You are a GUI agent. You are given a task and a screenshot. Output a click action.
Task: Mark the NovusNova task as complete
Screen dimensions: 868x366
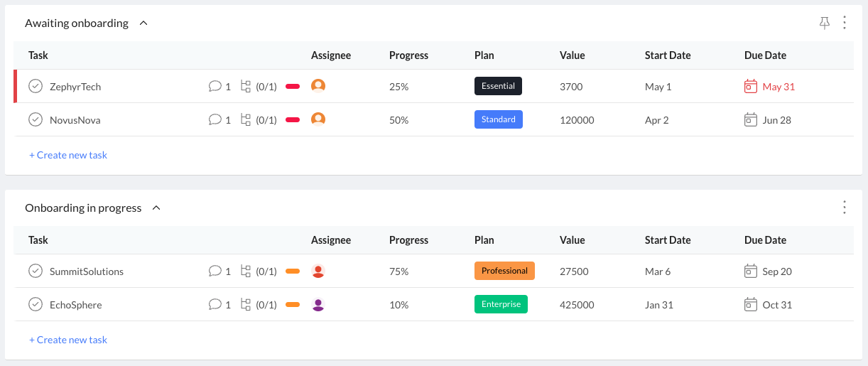(x=36, y=120)
